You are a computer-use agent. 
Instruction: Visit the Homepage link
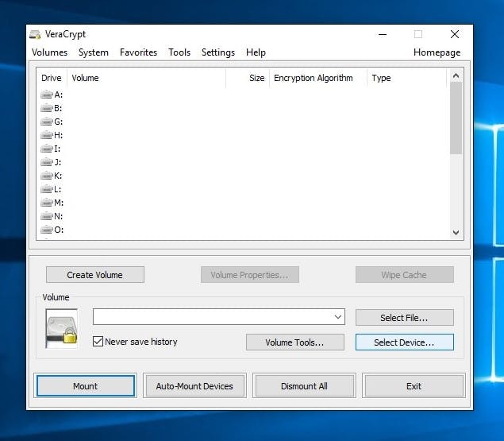tap(437, 52)
